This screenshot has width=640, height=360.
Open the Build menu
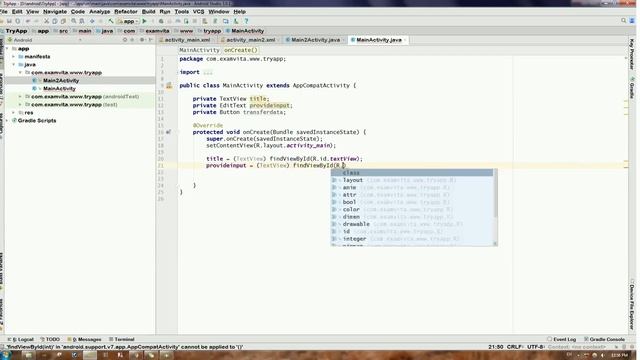pos(148,12)
